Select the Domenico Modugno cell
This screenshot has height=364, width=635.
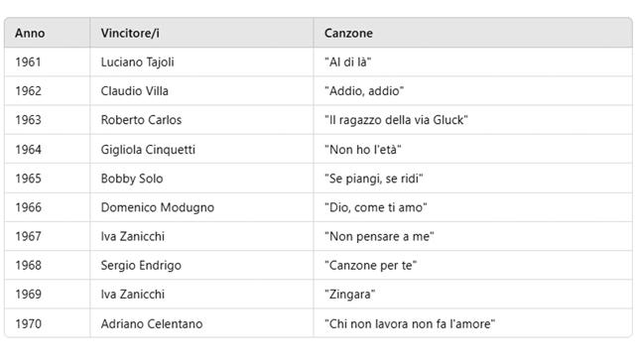[x=201, y=207]
